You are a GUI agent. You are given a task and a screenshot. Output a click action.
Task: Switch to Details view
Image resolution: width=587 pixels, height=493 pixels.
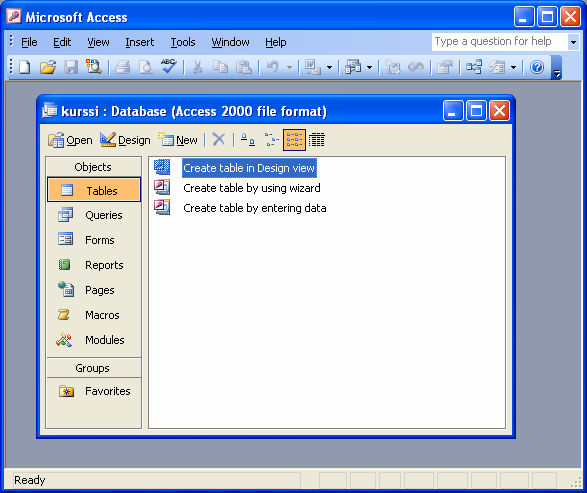317,140
